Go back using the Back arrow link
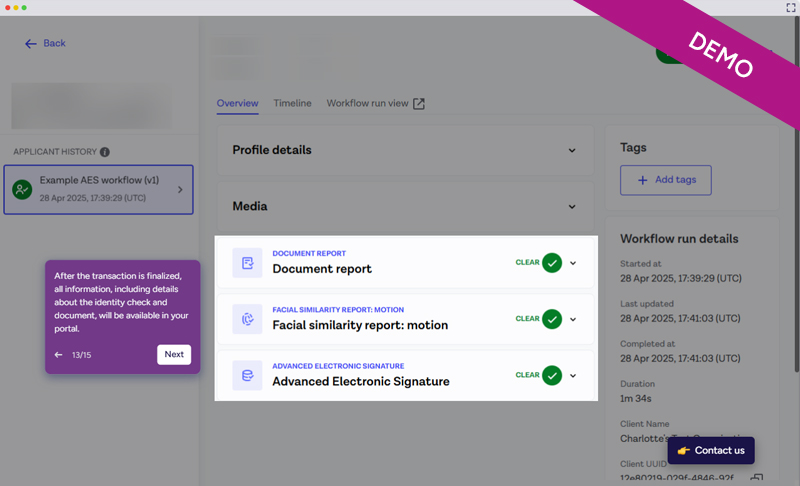This screenshot has height=486, width=800. click(x=45, y=43)
